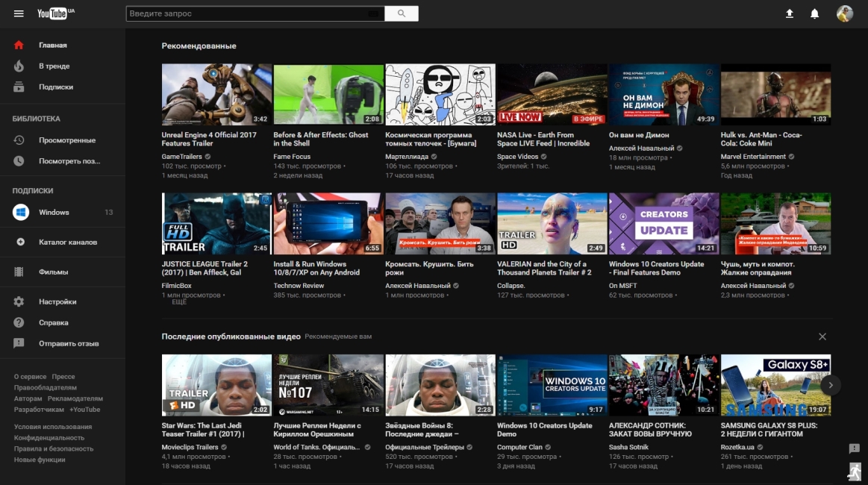
Task: Play Windows 10 Creators Update purple thumbnail
Action: 664,224
